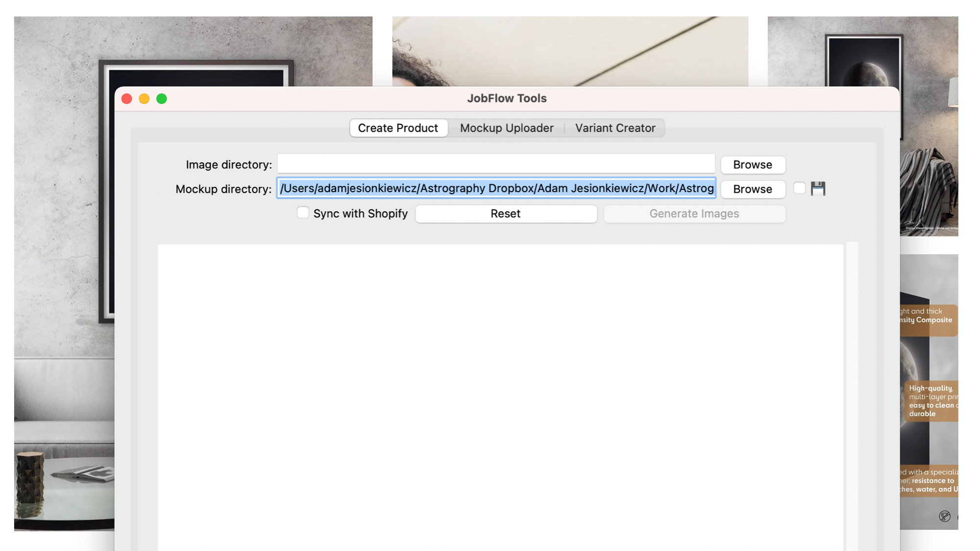Select the Create Product tab
This screenshot has width=980, height=551.
[x=398, y=128]
